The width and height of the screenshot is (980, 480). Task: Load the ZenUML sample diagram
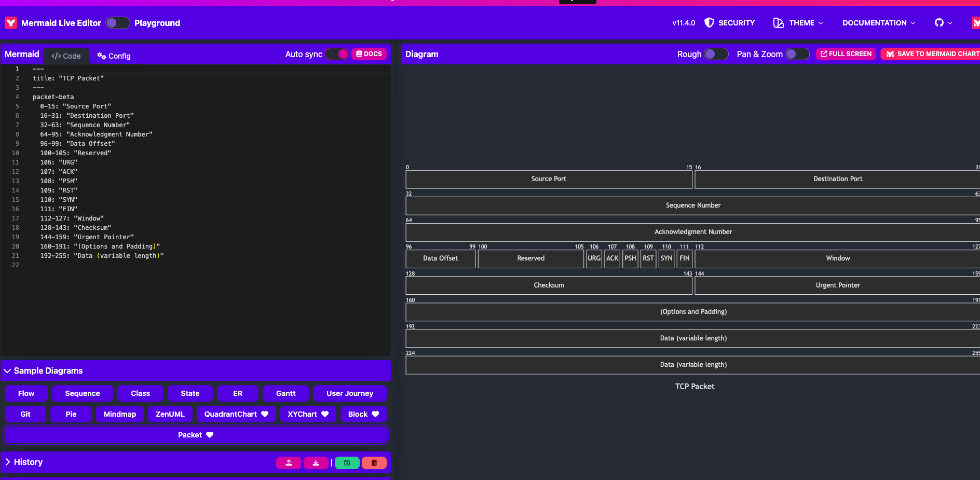tap(170, 414)
